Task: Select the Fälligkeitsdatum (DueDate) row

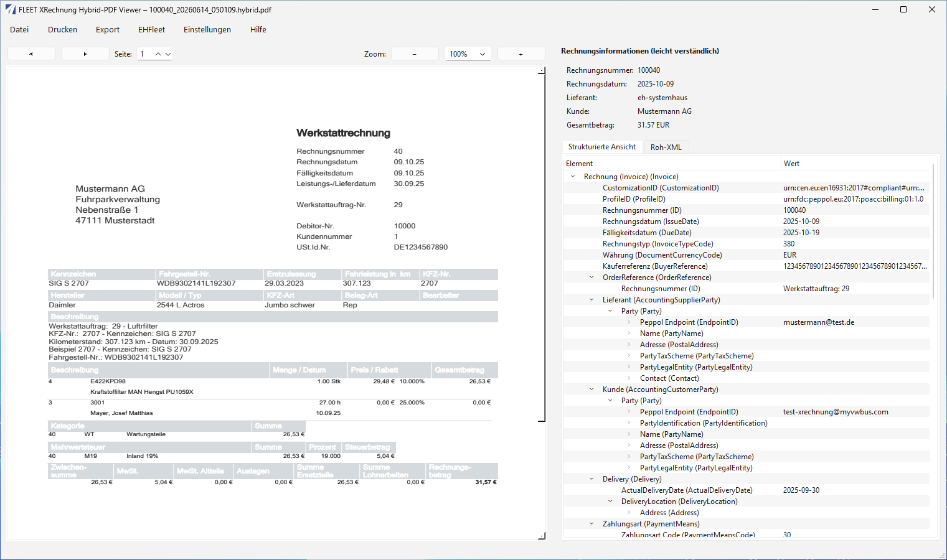Action: 747,233
